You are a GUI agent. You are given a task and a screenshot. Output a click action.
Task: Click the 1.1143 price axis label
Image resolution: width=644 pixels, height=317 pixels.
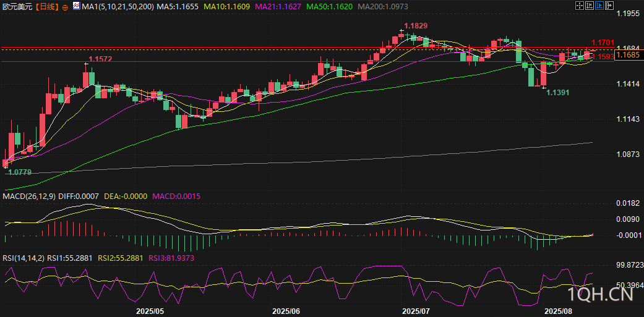[x=629, y=119]
